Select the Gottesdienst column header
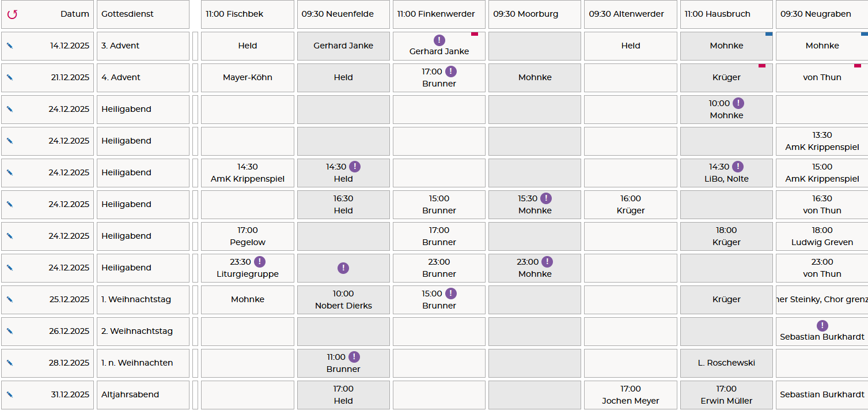868x410 pixels. 143,14
